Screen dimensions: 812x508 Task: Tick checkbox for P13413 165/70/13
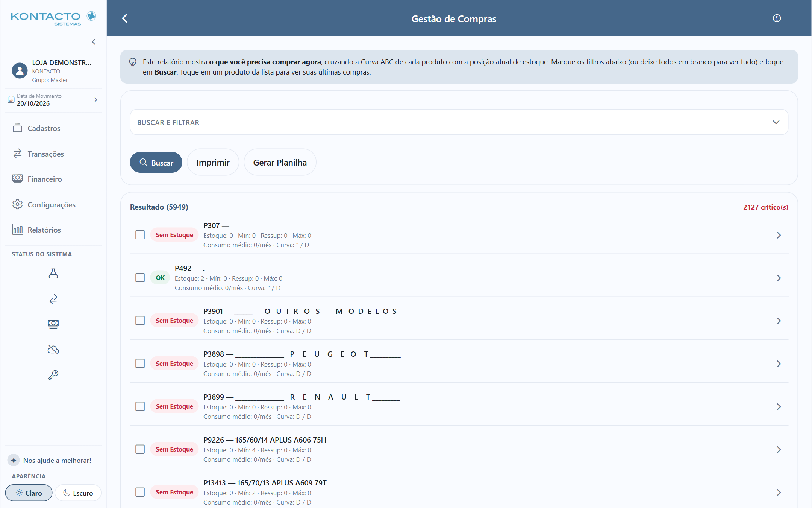click(140, 492)
